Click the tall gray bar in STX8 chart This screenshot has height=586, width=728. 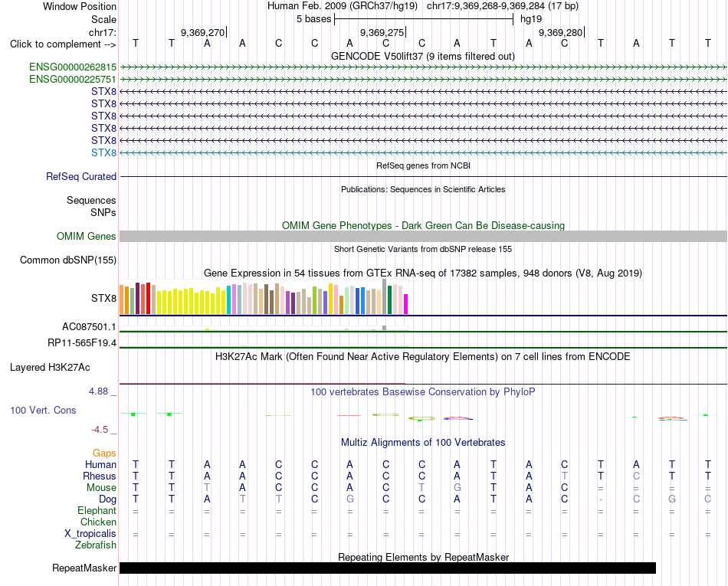(x=385, y=297)
